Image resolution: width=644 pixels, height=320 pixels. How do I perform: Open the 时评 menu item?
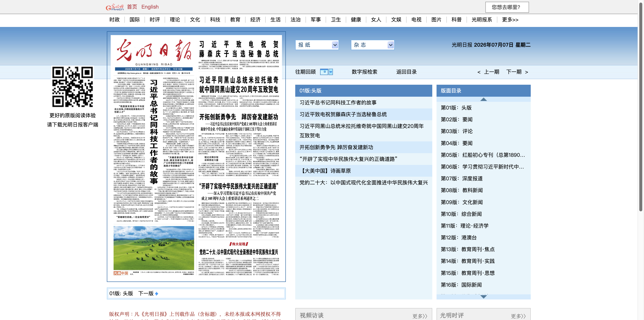coord(155,19)
